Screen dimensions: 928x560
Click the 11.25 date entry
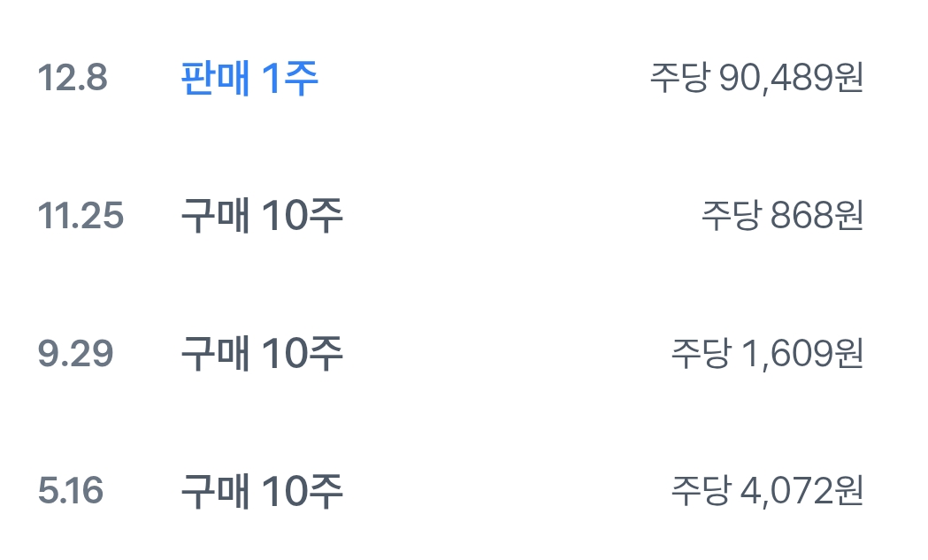pos(81,217)
